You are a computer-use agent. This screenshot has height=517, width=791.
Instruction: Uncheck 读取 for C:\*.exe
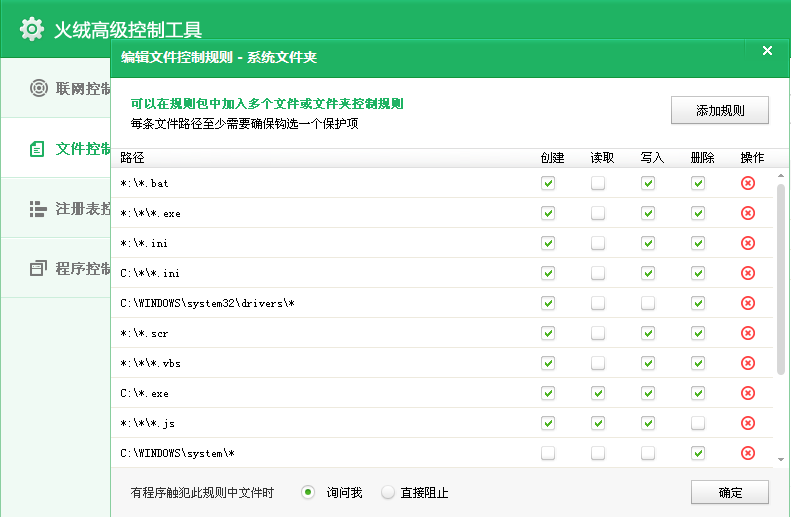(x=598, y=393)
